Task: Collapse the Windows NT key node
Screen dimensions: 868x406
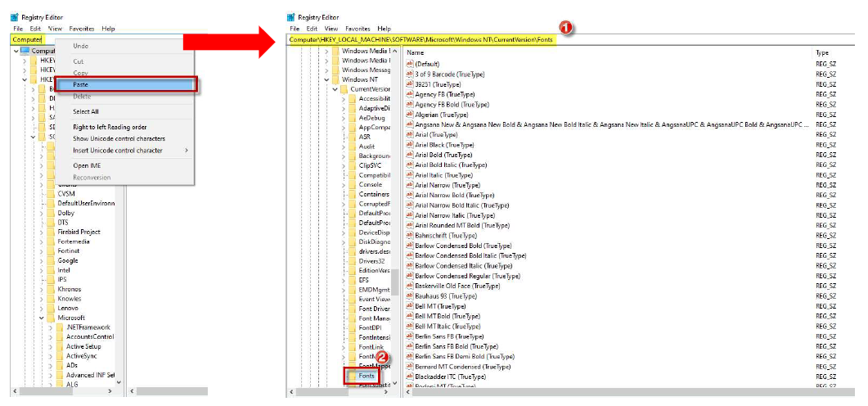Action: [x=326, y=79]
